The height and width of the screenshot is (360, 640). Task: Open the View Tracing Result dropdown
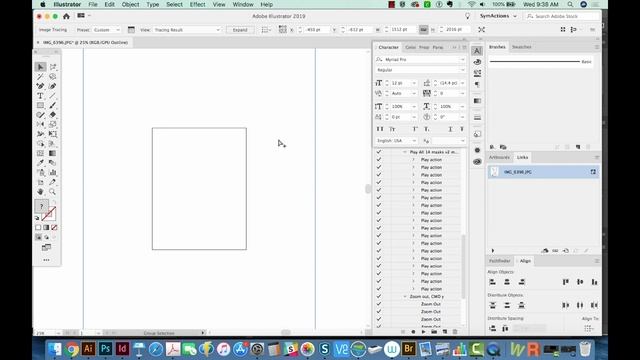187,30
